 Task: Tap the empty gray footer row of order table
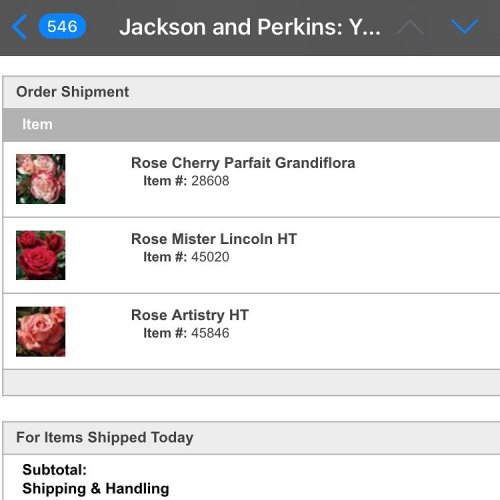point(251,382)
